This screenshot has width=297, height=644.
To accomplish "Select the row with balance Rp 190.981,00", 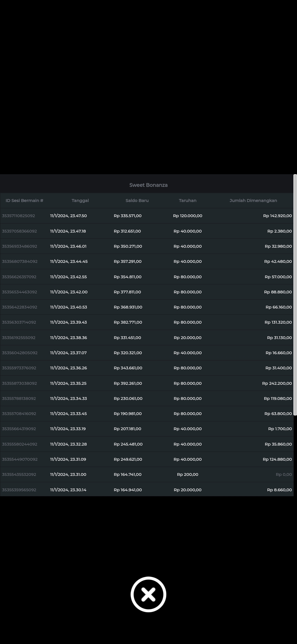I will click(128, 414).
